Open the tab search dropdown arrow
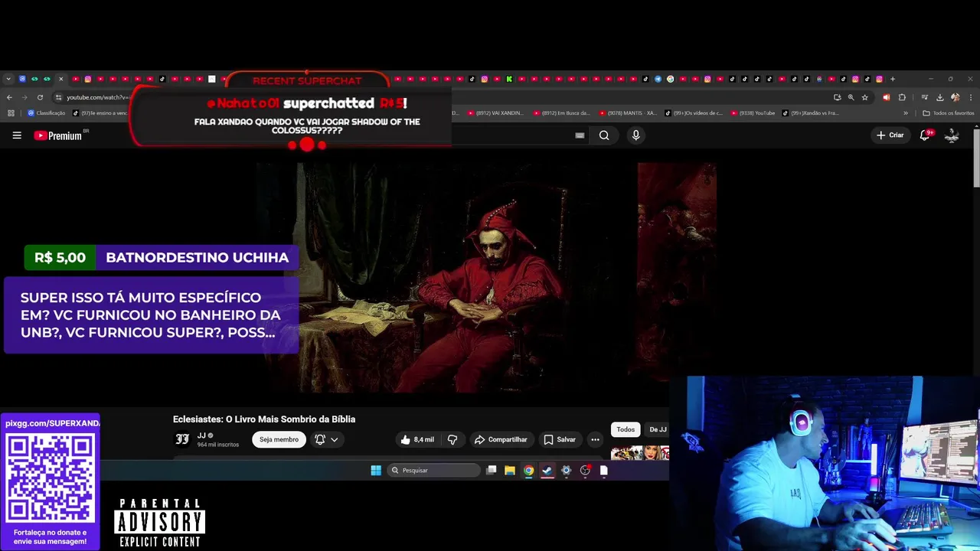Screen dimensions: 980x551 click(8, 79)
